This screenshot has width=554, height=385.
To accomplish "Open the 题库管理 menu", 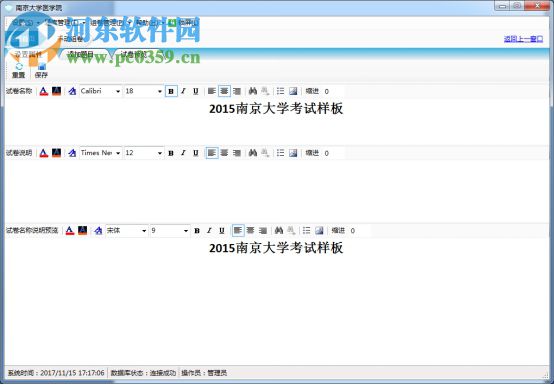I will point(64,23).
